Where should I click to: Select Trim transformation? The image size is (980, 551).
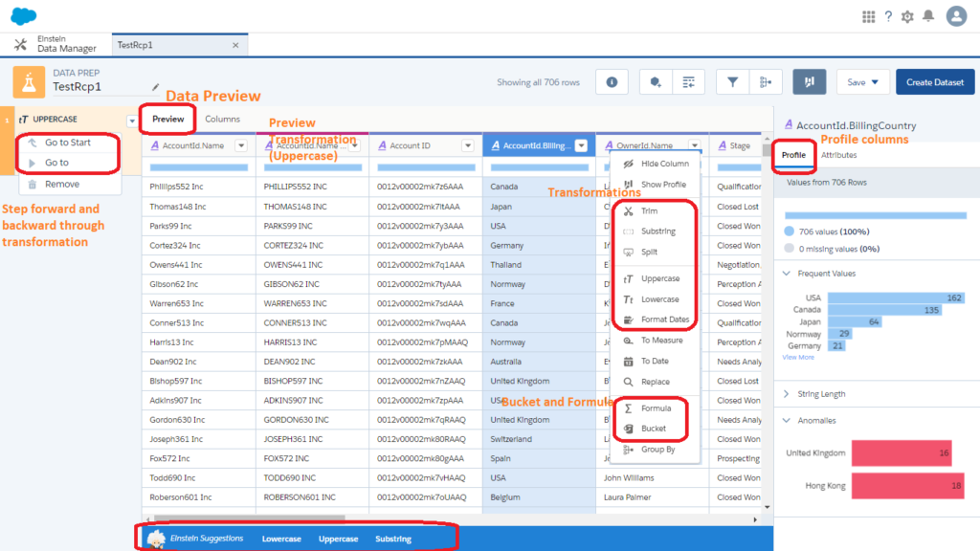656,211
